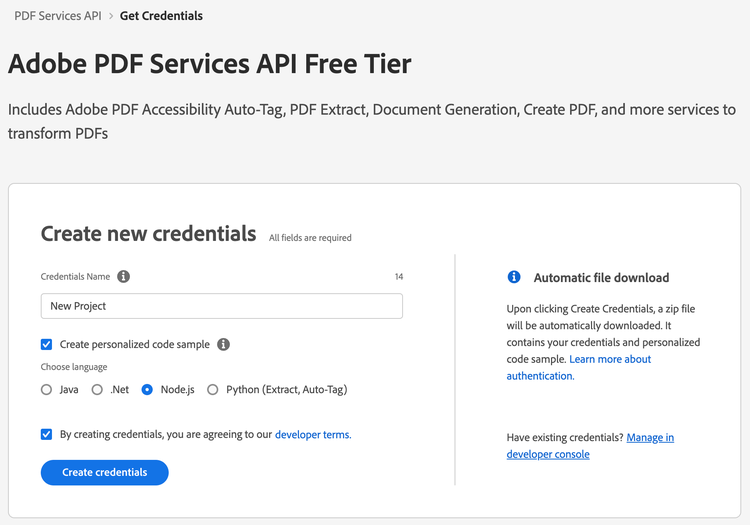
Task: Click blue info icon by Automatic file download
Action: coord(514,277)
